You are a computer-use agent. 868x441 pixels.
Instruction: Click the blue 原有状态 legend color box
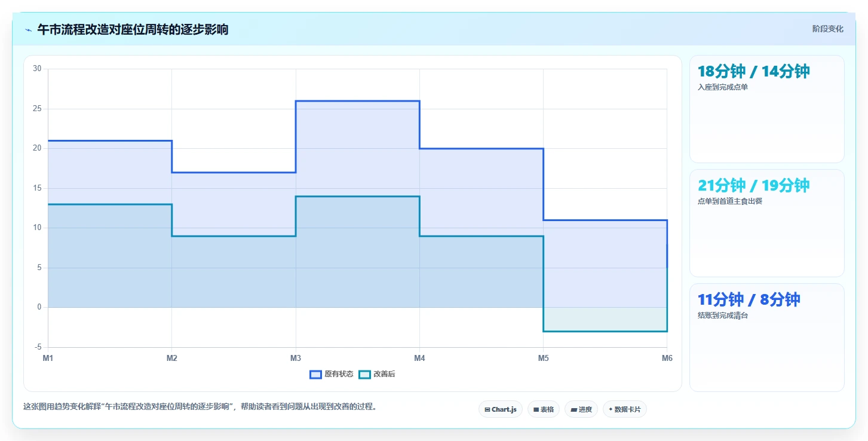click(315, 375)
